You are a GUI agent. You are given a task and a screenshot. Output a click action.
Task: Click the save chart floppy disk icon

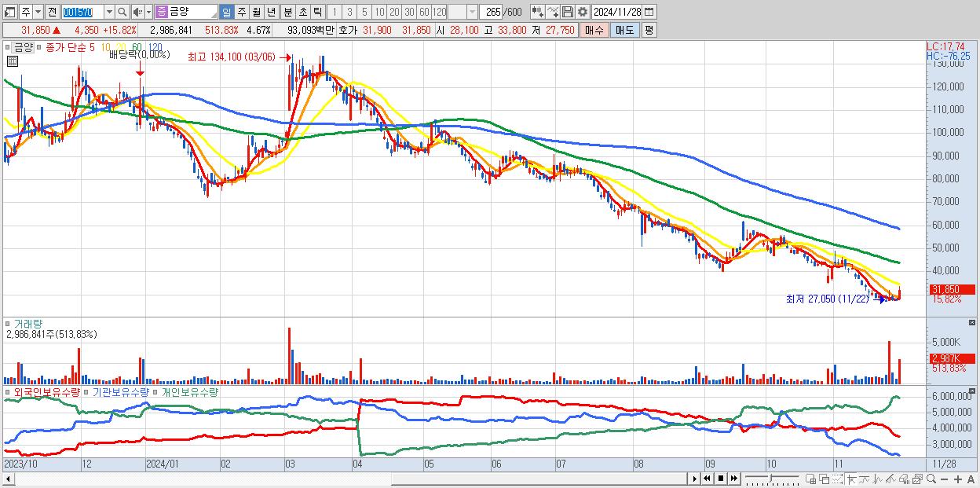567,12
